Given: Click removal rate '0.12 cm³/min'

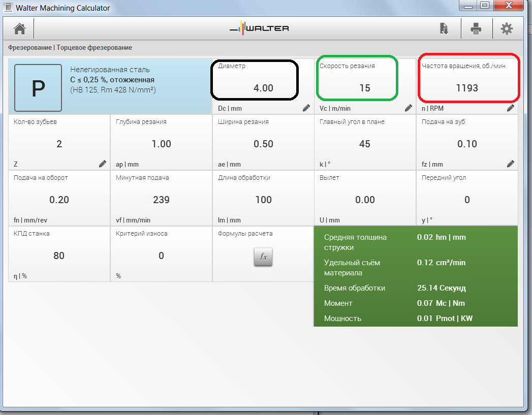Looking at the screenshot, I should click(441, 263).
